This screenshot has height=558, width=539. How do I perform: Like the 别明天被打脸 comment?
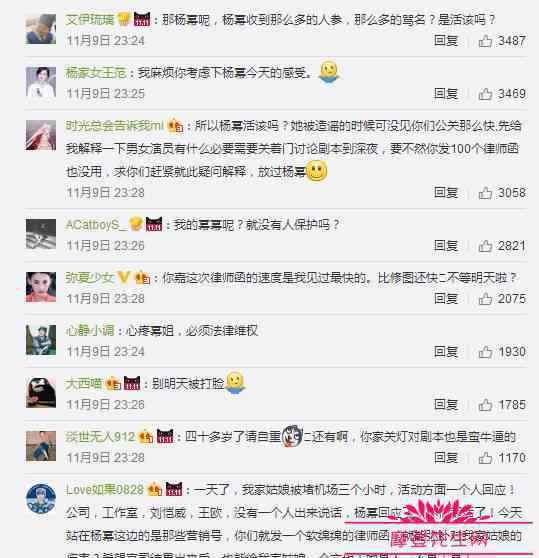pos(485,405)
